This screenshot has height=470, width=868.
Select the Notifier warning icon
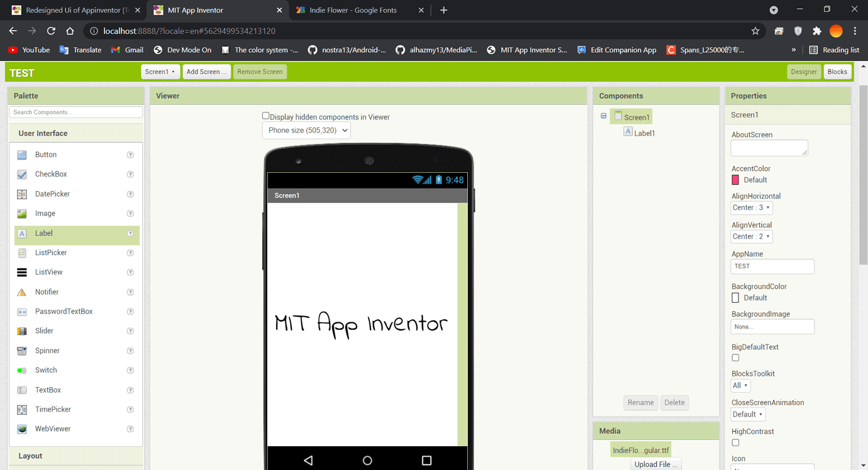coord(22,292)
